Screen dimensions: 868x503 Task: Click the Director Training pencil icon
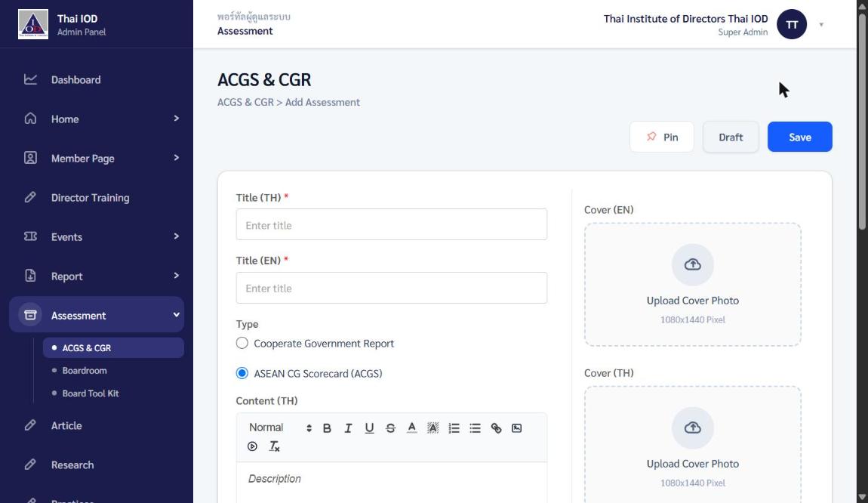pos(30,197)
